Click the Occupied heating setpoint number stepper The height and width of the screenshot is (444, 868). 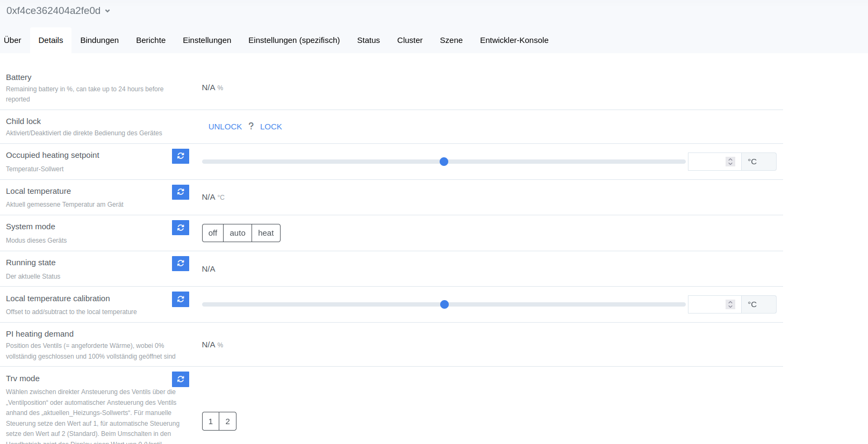click(x=730, y=162)
